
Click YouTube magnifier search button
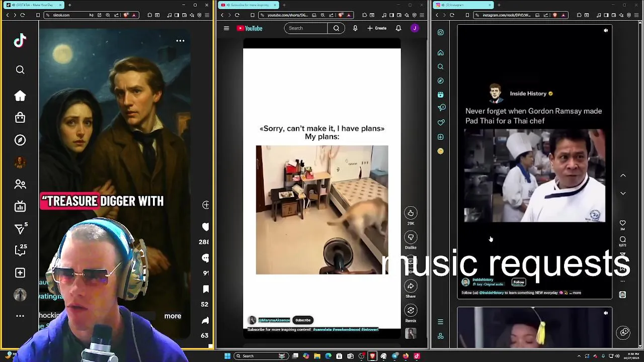[336, 28]
